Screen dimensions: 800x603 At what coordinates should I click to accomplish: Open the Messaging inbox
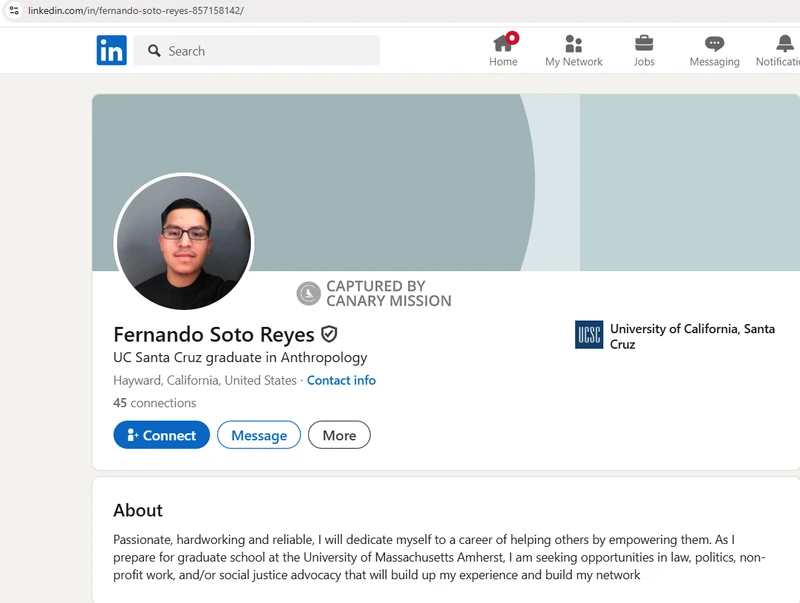click(x=714, y=51)
